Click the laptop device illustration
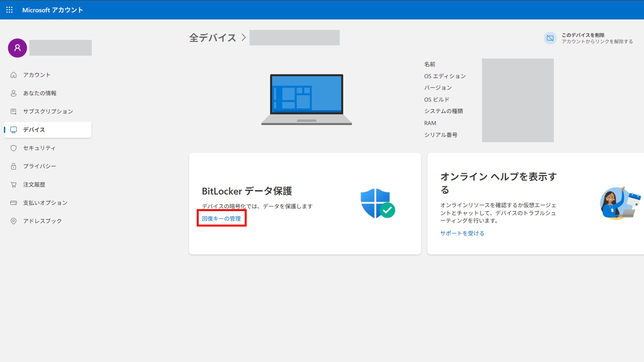 pos(307,99)
